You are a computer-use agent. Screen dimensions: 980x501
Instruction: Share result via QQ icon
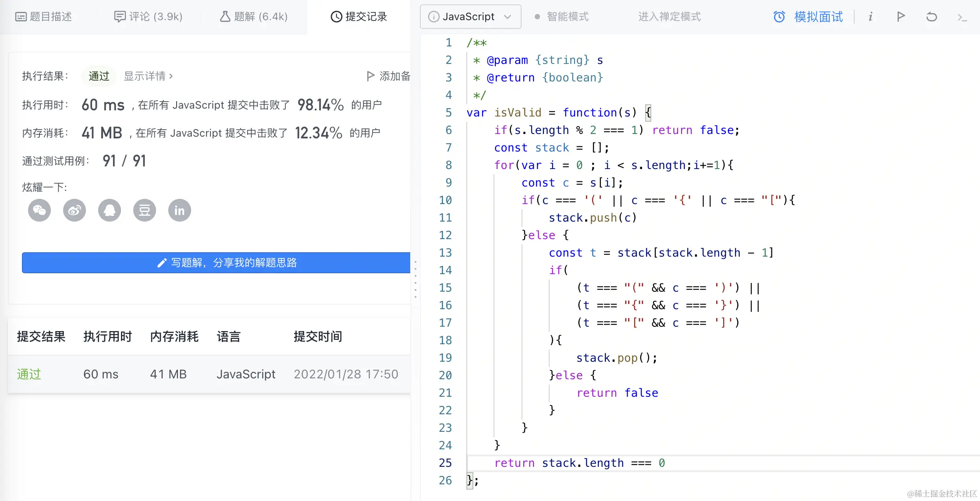[x=110, y=211]
